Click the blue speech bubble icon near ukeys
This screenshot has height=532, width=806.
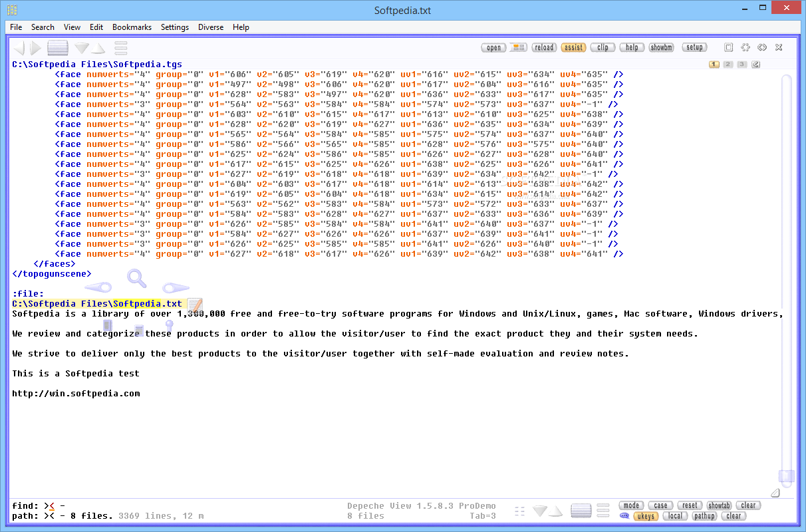(x=624, y=516)
